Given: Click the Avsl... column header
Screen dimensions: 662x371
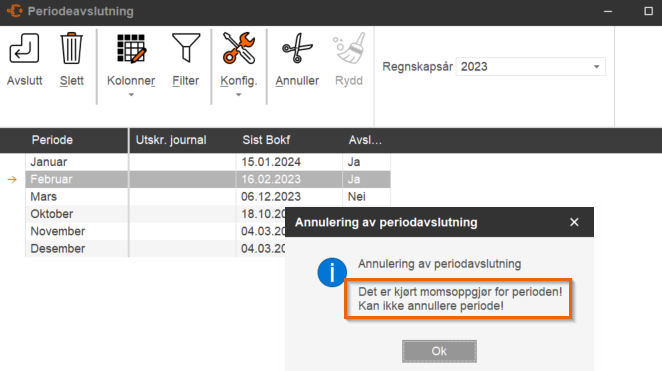Looking at the screenshot, I should [x=366, y=140].
